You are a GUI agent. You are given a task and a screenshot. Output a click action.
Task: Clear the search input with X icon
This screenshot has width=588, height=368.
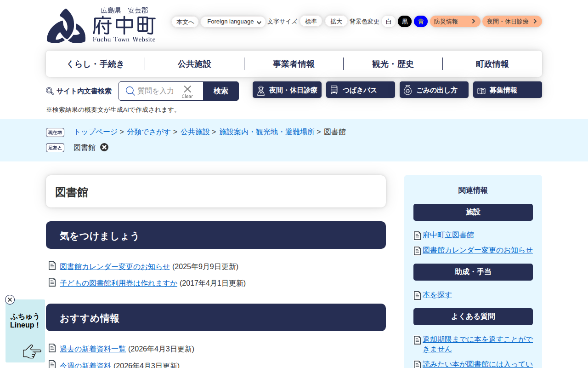click(x=187, y=91)
